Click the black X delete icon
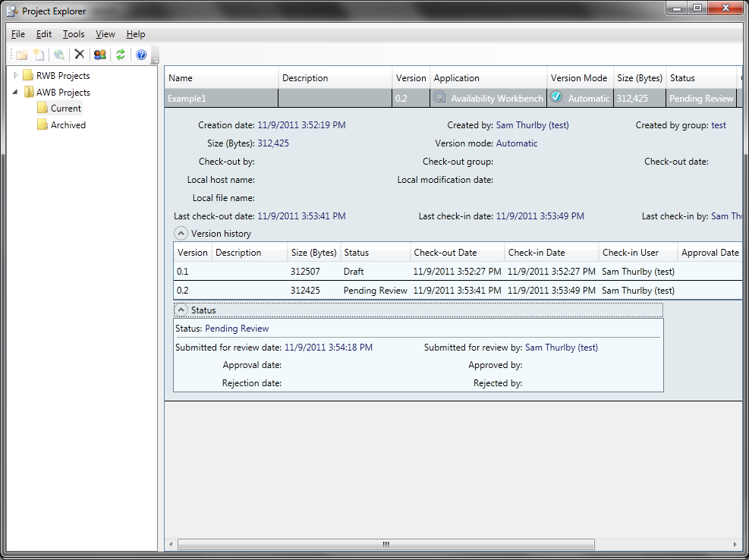 coord(79,55)
